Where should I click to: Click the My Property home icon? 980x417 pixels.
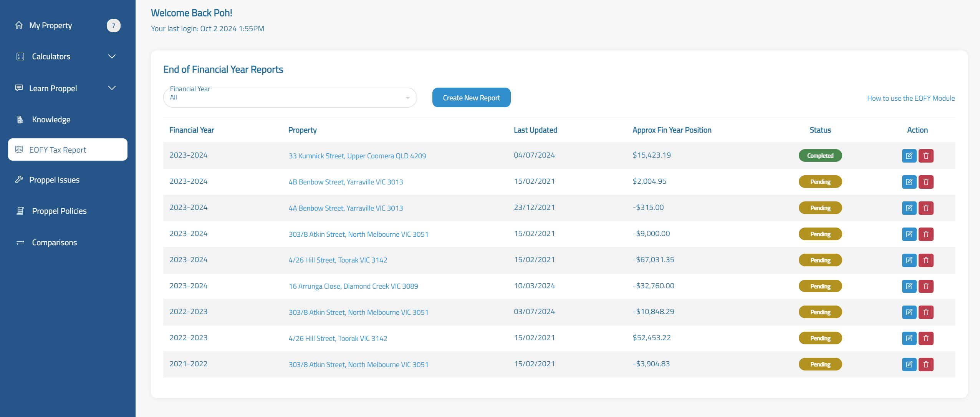point(19,25)
